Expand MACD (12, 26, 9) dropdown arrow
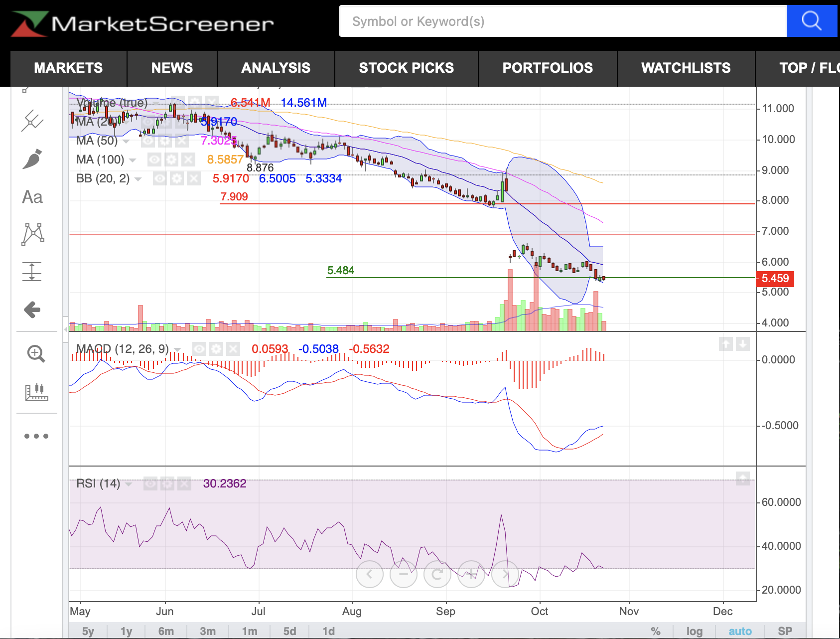The width and height of the screenshot is (840, 639). [x=177, y=349]
